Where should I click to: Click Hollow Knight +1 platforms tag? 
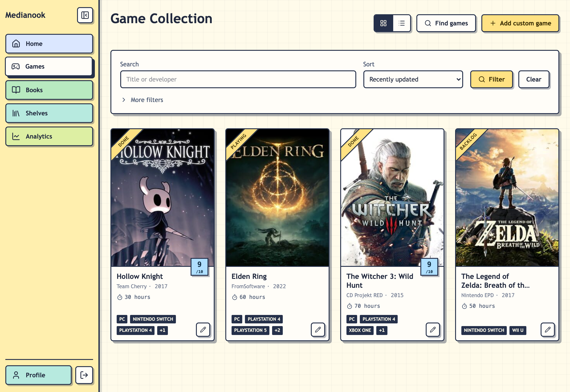coord(162,330)
